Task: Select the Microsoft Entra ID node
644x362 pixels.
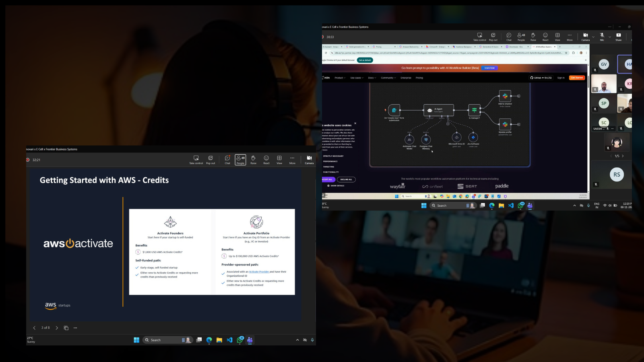Action: click(456, 137)
